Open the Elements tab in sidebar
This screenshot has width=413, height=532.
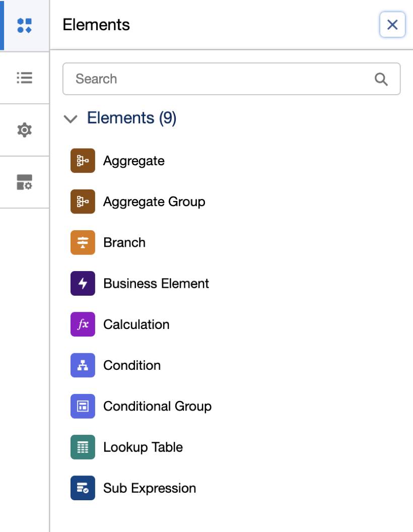pos(24,25)
